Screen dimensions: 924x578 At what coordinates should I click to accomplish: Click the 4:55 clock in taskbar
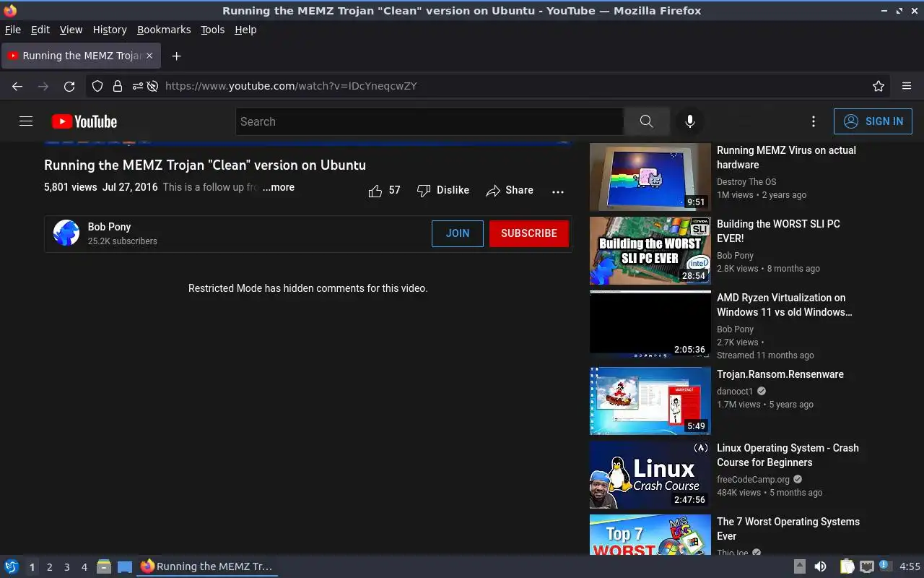pos(910,566)
